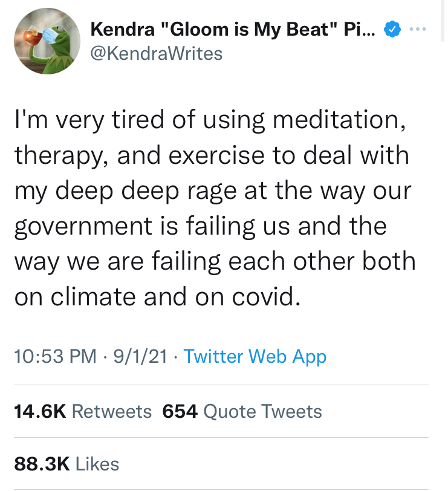This screenshot has height=491, width=448.
Task: Go to the @KendraWrites handle
Action: 156,53
